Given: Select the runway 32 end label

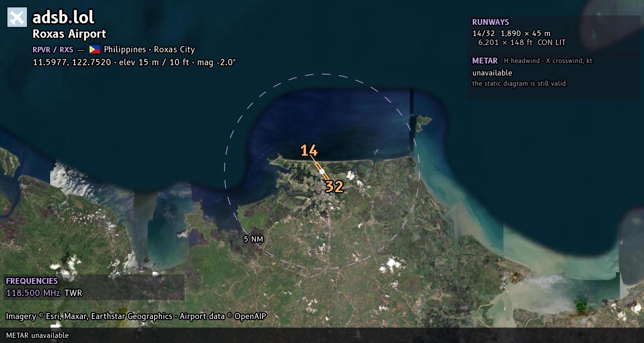Looking at the screenshot, I should [x=334, y=187].
